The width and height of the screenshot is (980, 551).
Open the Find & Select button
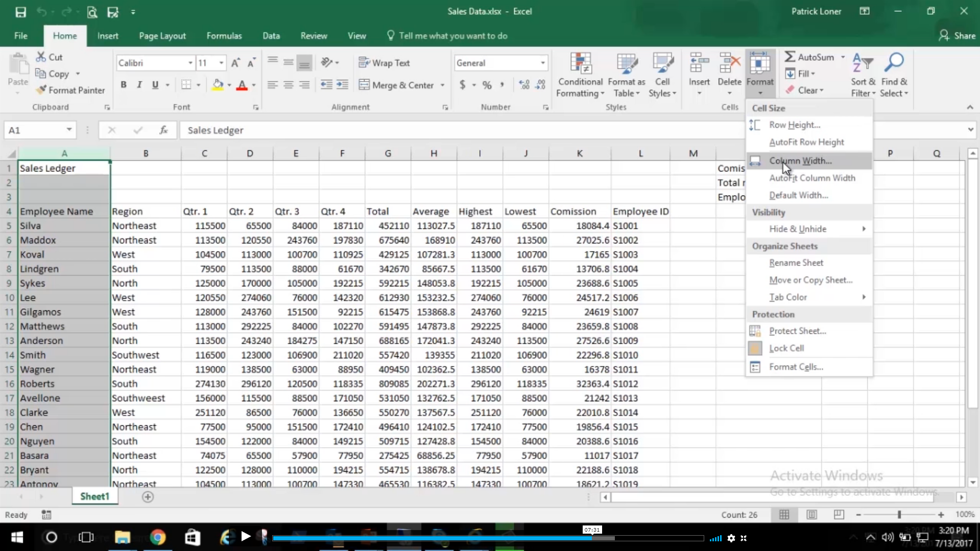point(894,75)
